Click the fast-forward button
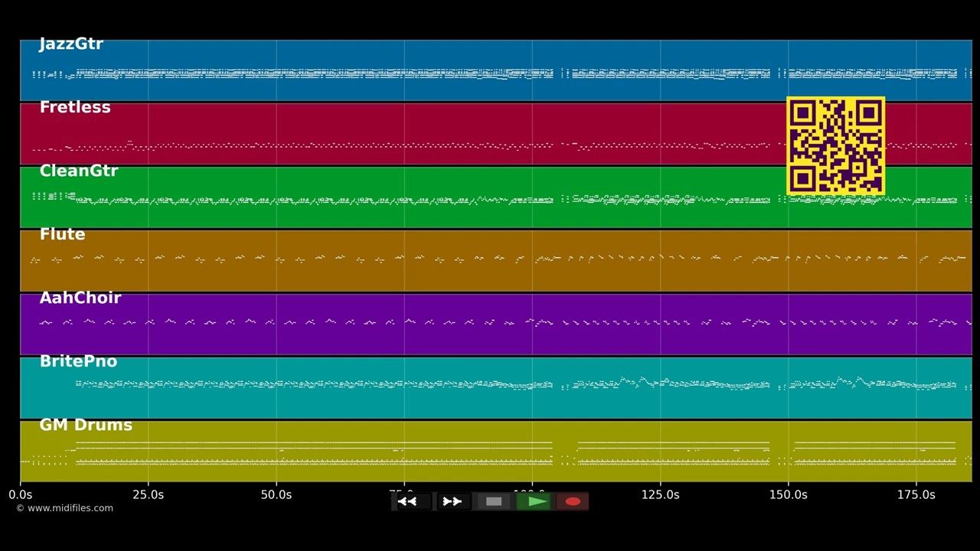Viewport: 980px width, 551px height. point(452,501)
